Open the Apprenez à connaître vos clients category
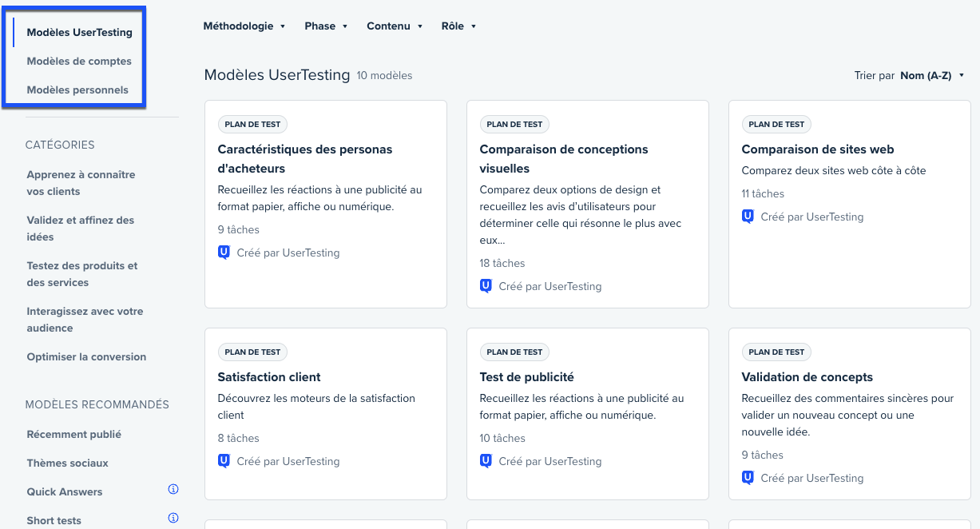This screenshot has width=980, height=529. coord(81,183)
